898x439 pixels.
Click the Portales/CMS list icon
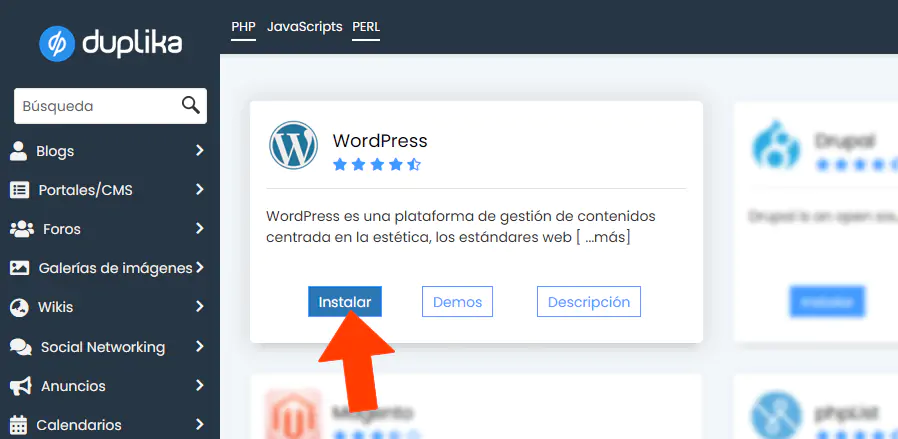pyautogui.click(x=19, y=190)
